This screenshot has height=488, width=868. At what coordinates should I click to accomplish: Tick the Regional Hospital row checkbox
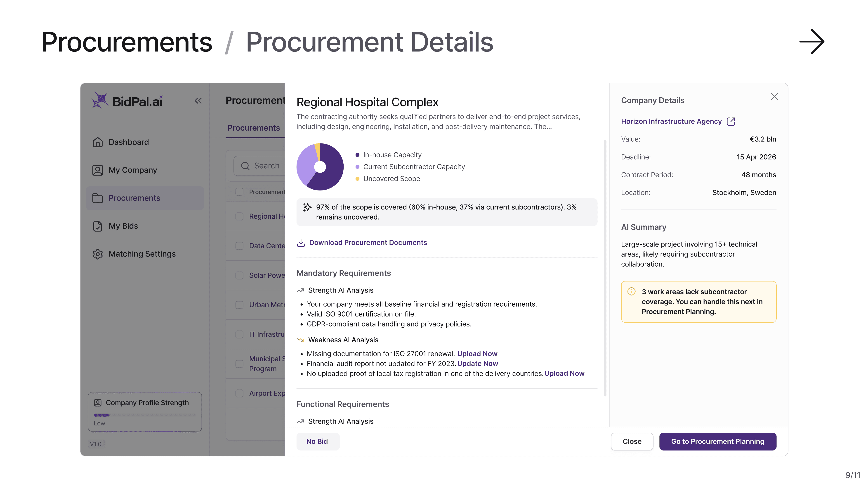(239, 217)
